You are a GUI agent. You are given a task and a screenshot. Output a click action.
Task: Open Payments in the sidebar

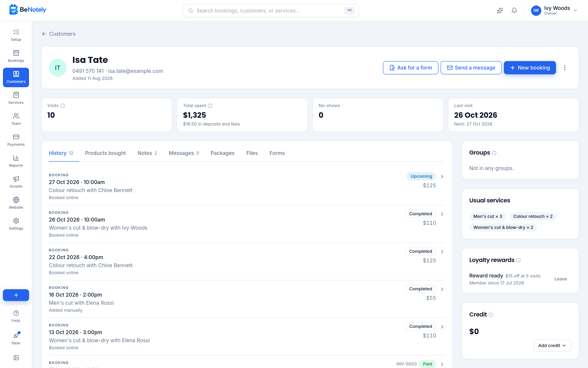pos(16,140)
